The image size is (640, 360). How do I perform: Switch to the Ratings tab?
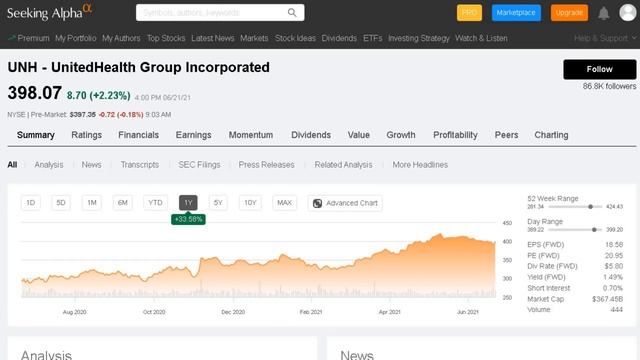(87, 135)
